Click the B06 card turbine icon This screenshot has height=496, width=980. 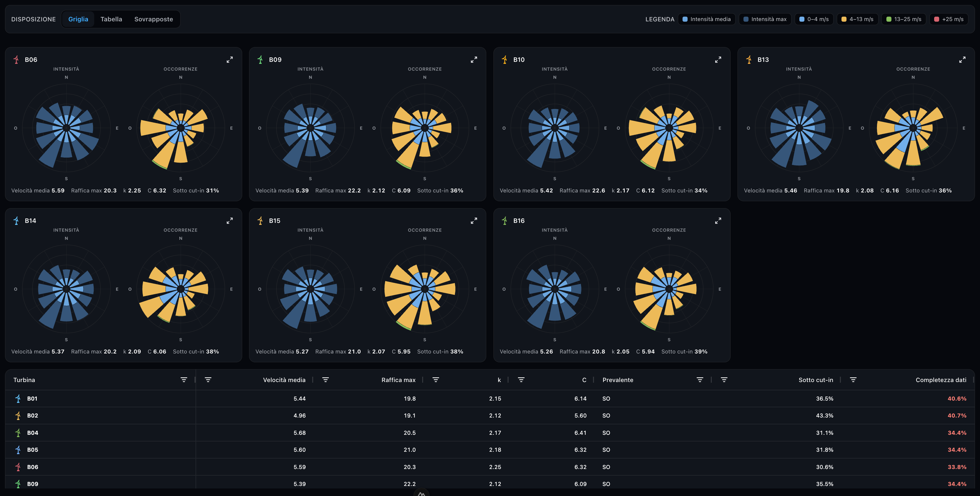click(x=16, y=60)
